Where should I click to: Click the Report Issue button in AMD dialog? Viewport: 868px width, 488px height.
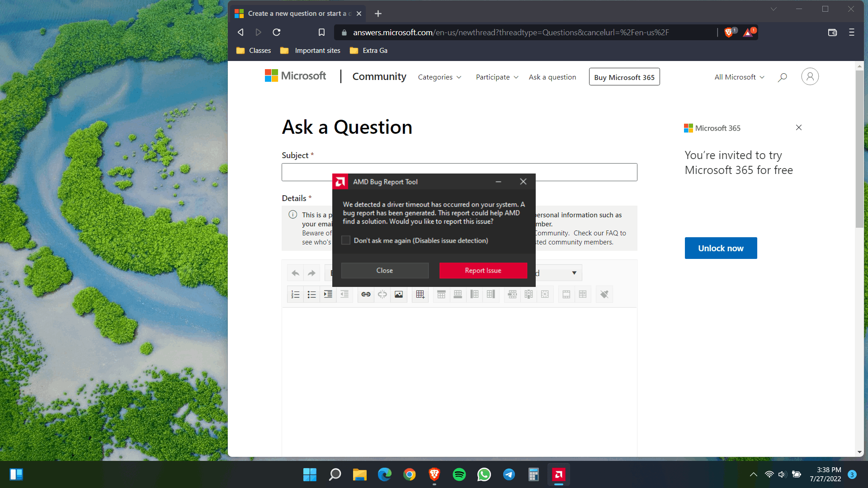point(483,271)
